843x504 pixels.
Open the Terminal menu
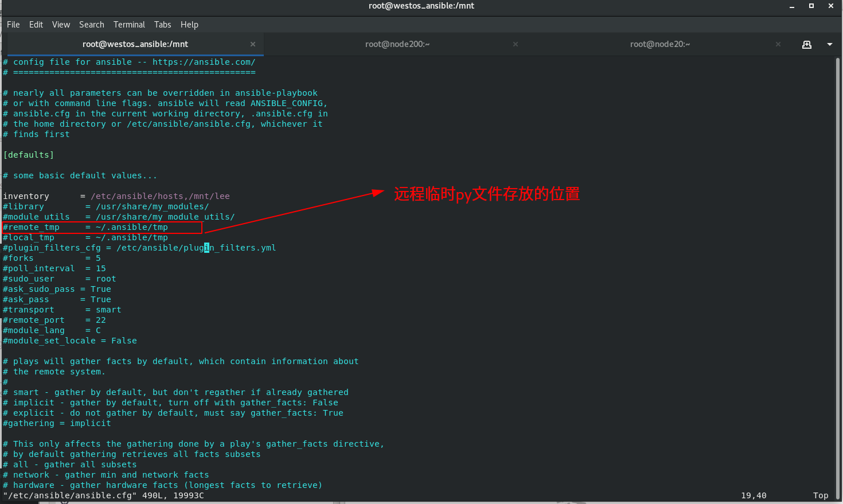(129, 25)
